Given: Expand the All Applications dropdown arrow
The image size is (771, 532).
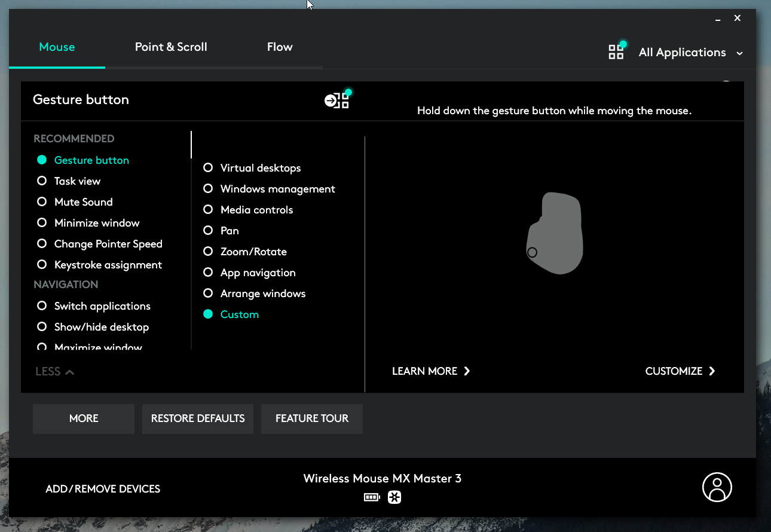Looking at the screenshot, I should [x=739, y=53].
